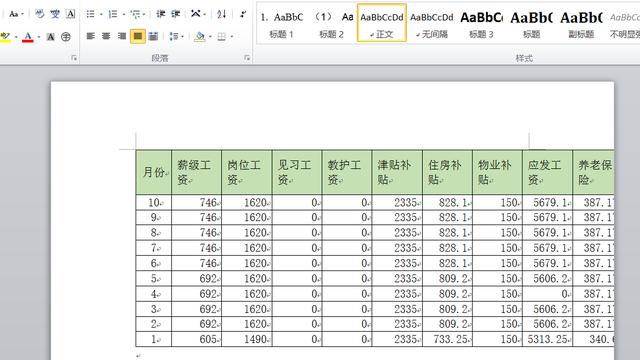640x360 pixels.
Task: Toggle Align Text Left
Action: pyautogui.click(x=91, y=36)
